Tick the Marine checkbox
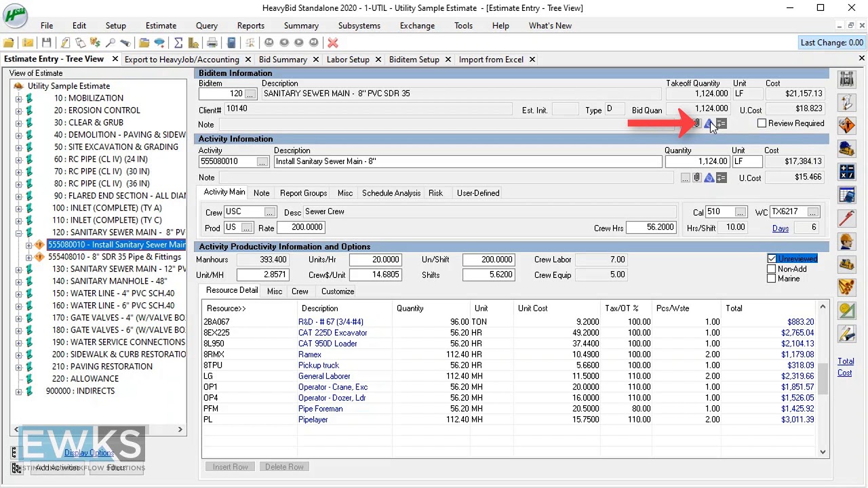868x488 pixels. (x=772, y=279)
